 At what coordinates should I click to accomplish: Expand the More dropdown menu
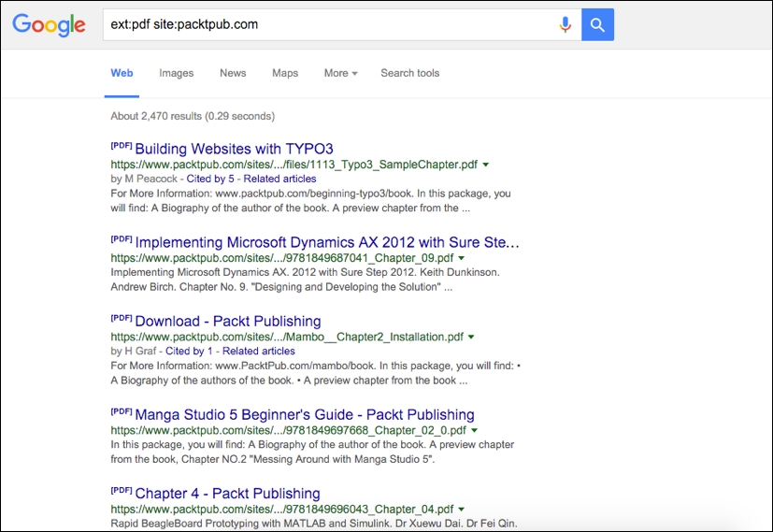pyautogui.click(x=340, y=73)
